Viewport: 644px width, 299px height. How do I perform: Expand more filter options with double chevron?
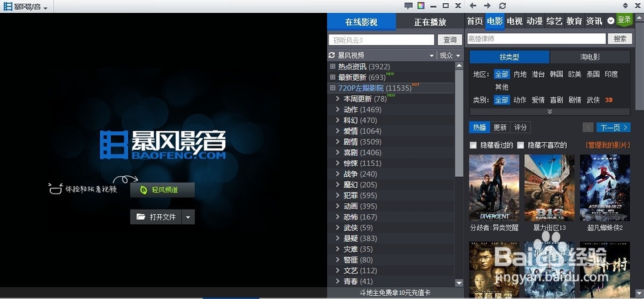click(x=549, y=111)
